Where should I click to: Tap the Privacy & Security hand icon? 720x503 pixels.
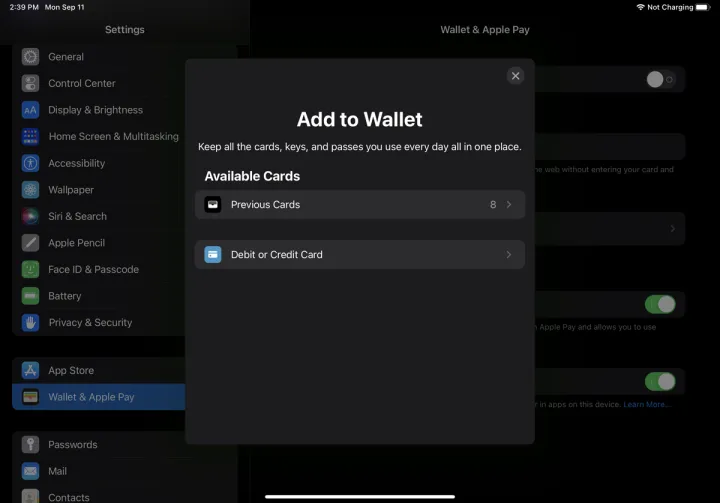coord(30,322)
